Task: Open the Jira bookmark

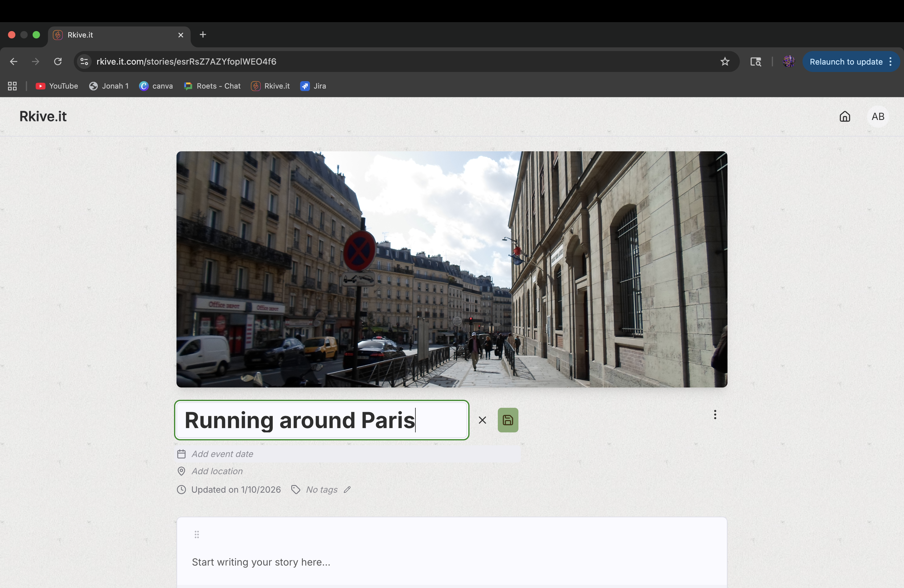Action: (x=313, y=86)
